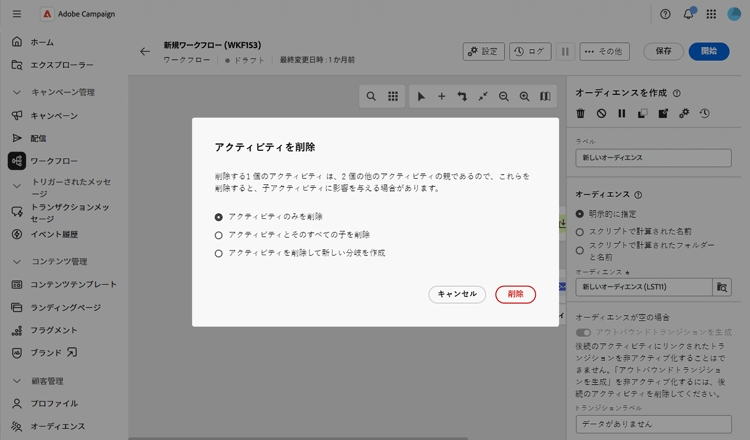Screen dimensions: 750x440
Task: Click the plus add activity tool
Action: 441,96
